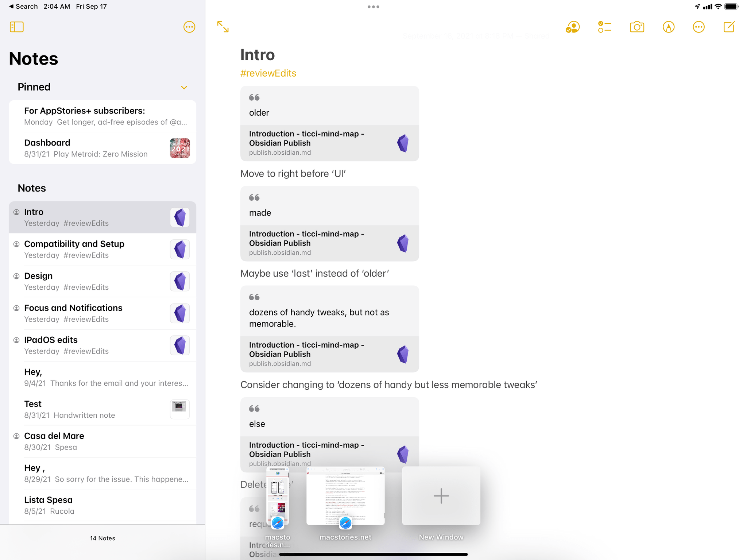This screenshot has width=747, height=560.
Task: Open the Design note
Action: (102, 281)
